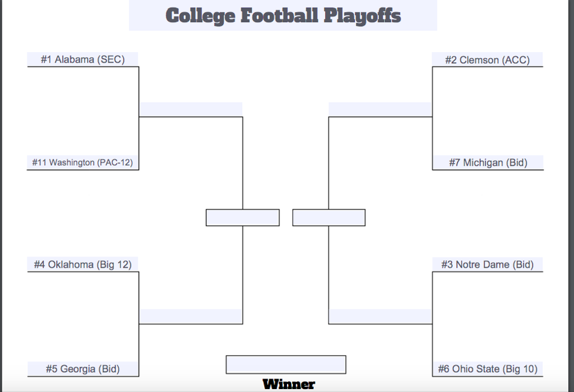Click the blank Clemson vs Michigan winner slot
The image size is (574, 392).
[x=380, y=110]
